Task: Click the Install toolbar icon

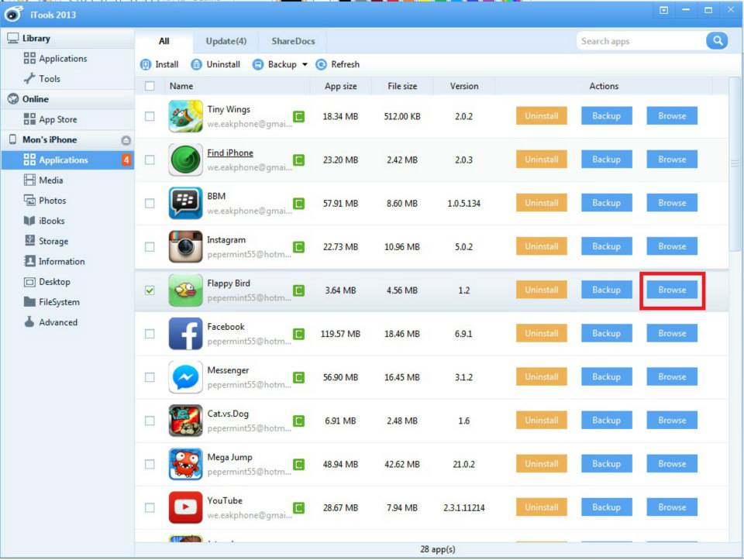Action: point(146,64)
